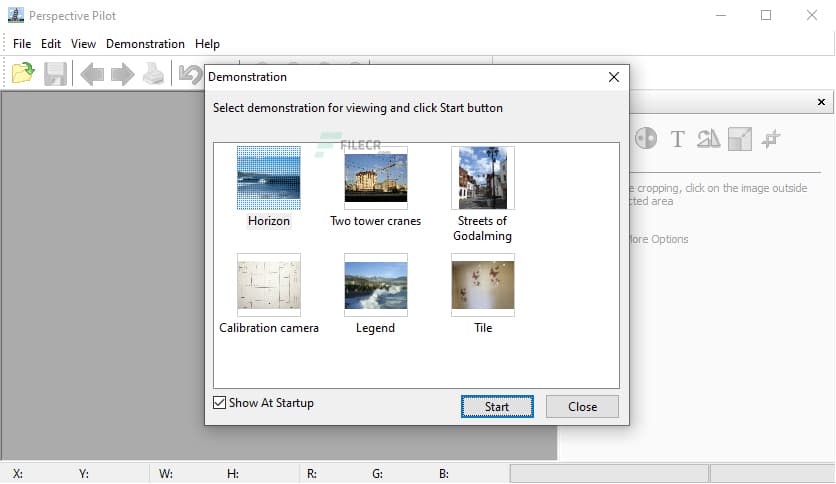836x484 pixels.
Task: Click the H: height status bar field
Action: [x=233, y=474]
